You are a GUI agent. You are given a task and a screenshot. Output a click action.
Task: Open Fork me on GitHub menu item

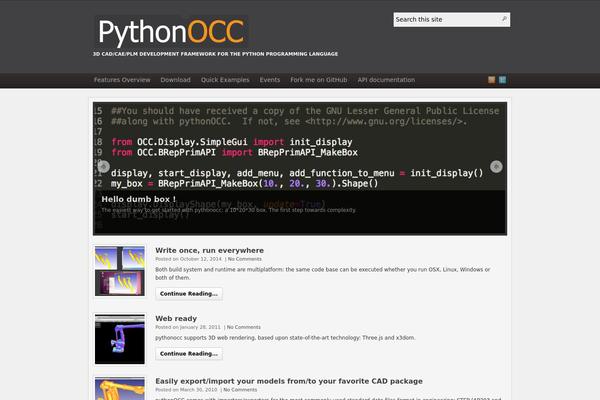click(319, 80)
